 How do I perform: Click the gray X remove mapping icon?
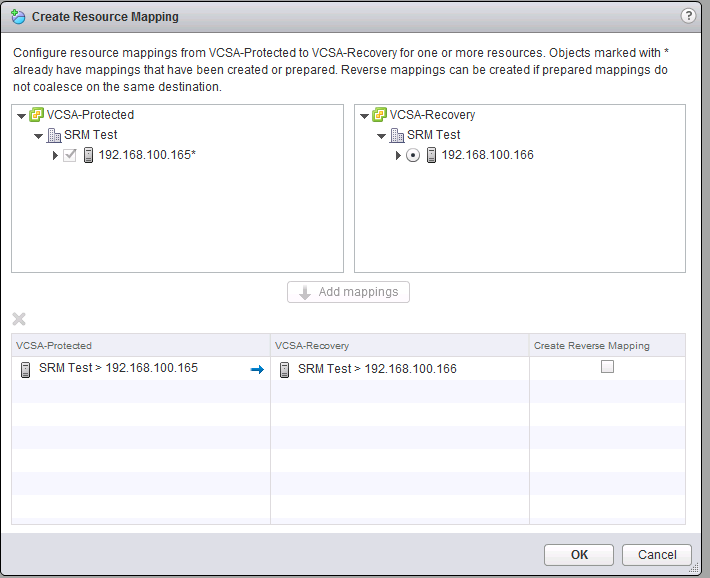coord(19,320)
